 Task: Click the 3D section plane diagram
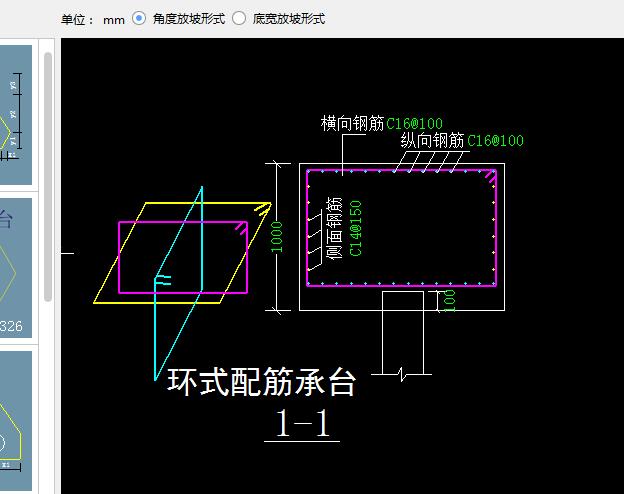click(182, 283)
